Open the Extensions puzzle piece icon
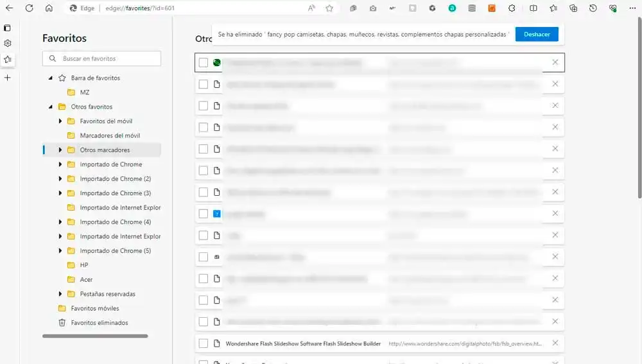 click(512, 8)
